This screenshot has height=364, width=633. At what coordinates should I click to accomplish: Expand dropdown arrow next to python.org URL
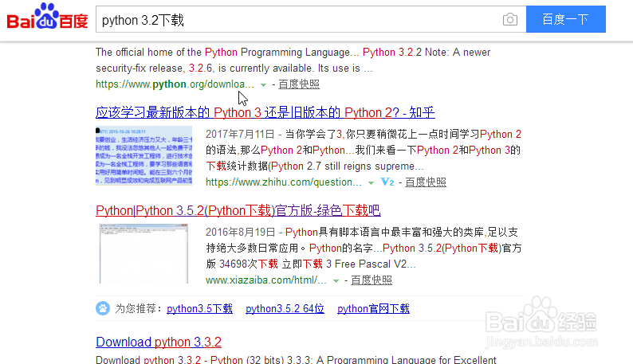pos(263,84)
